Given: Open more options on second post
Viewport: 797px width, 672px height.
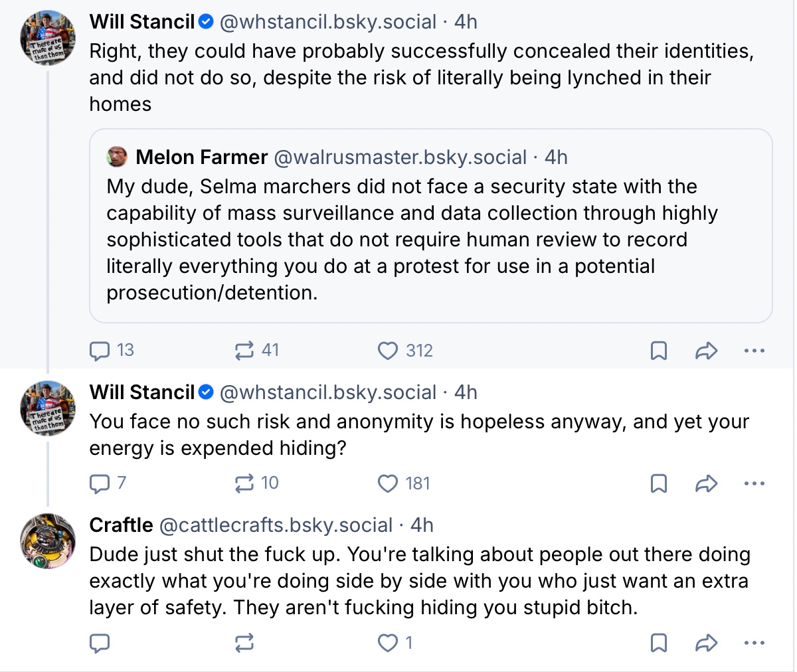Looking at the screenshot, I should click(x=754, y=483).
